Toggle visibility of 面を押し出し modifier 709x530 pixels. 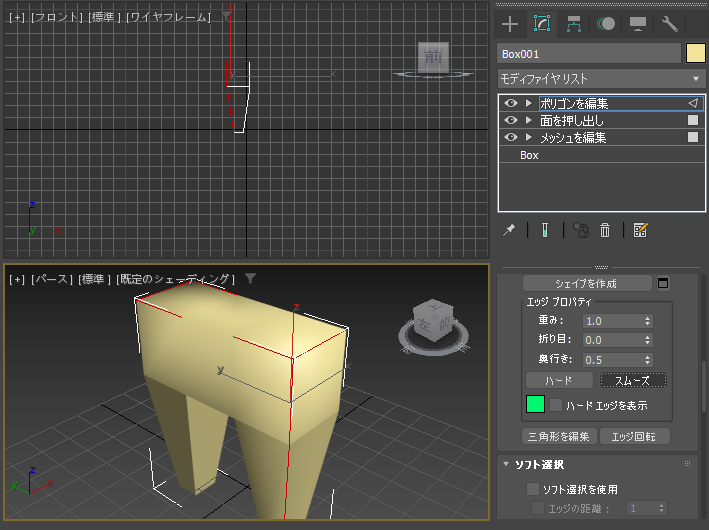coord(511,120)
